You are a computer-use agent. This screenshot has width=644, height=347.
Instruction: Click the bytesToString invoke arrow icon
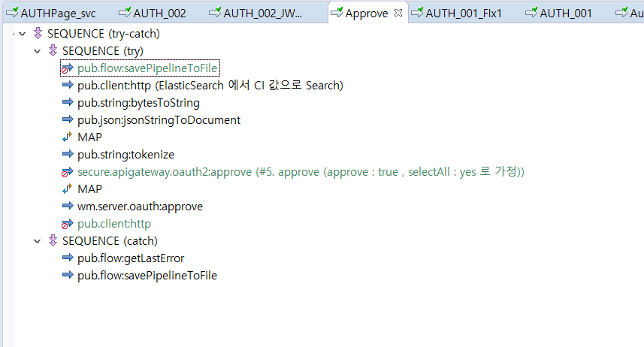[68, 103]
